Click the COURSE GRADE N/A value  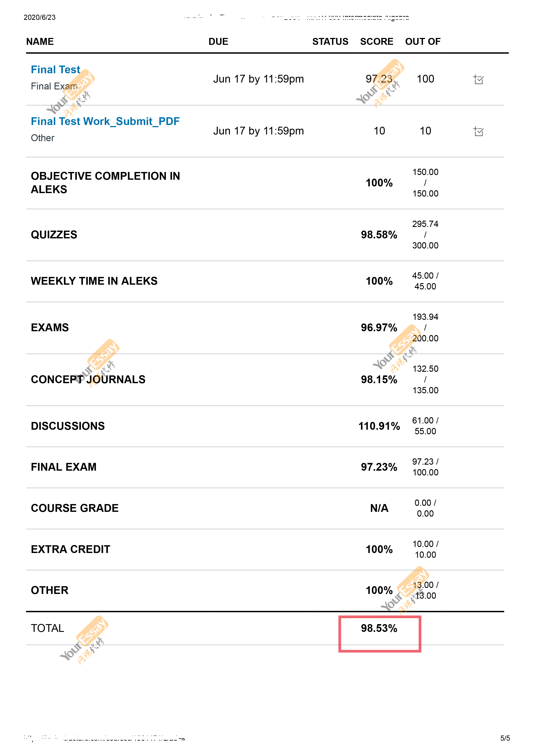tap(379, 508)
